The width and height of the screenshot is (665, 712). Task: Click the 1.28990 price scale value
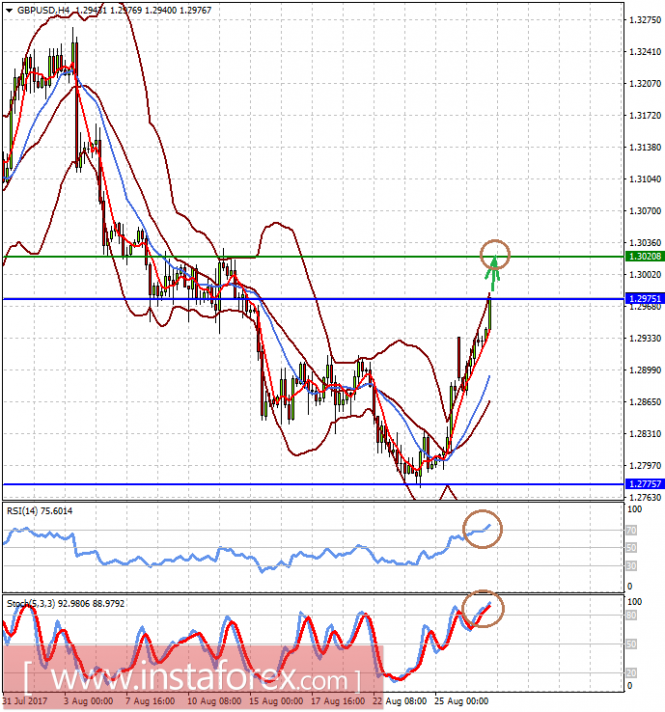click(x=645, y=371)
